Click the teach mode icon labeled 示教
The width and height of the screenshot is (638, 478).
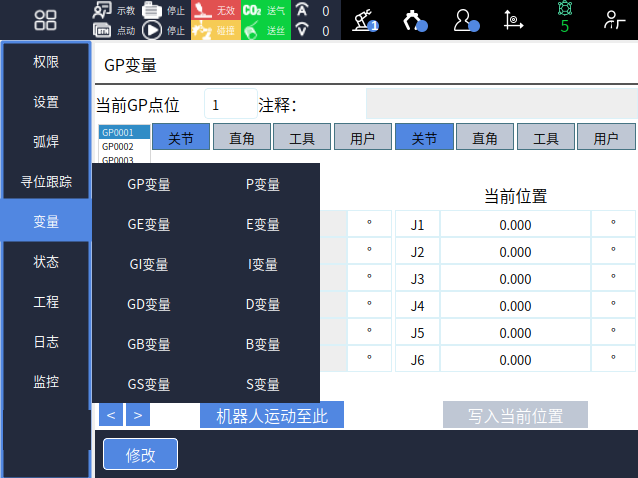pyautogui.click(x=103, y=10)
